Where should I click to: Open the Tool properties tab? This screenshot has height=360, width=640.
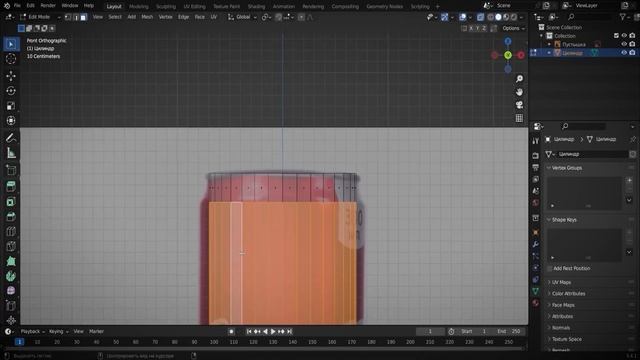coord(536,141)
